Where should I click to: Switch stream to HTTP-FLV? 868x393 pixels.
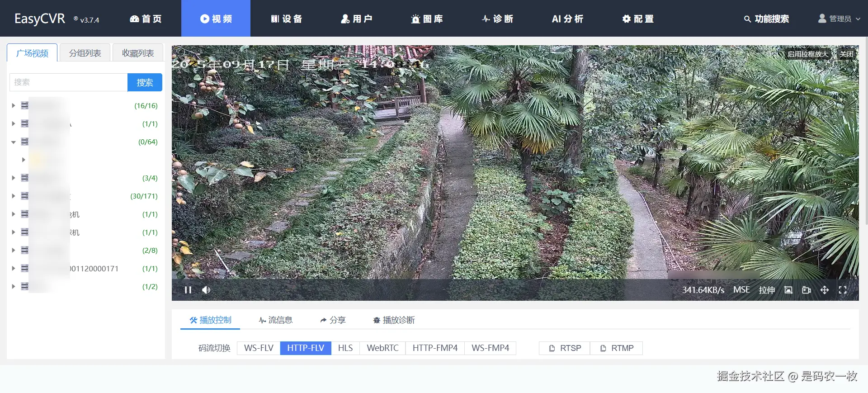(x=306, y=348)
